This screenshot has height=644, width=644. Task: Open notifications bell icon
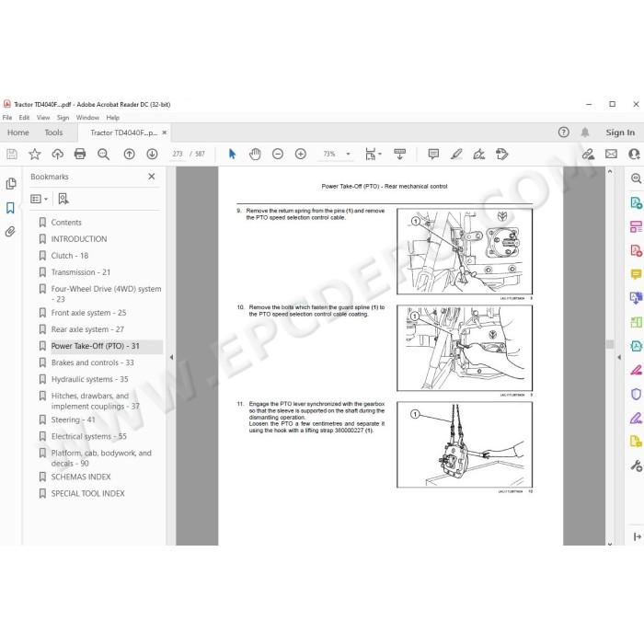click(x=585, y=132)
